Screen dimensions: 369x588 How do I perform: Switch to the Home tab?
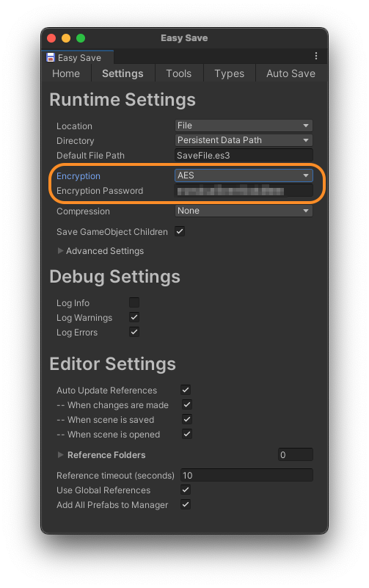tap(66, 73)
